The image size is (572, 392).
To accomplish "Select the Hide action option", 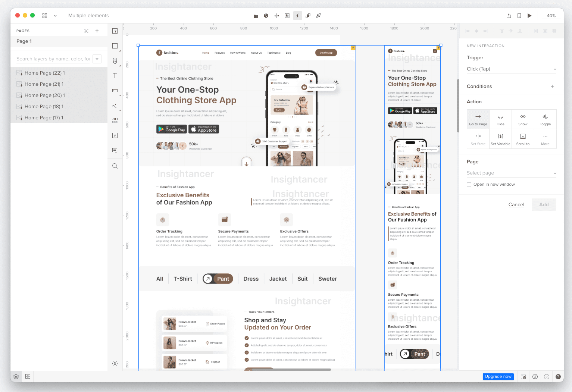I will [x=500, y=119].
